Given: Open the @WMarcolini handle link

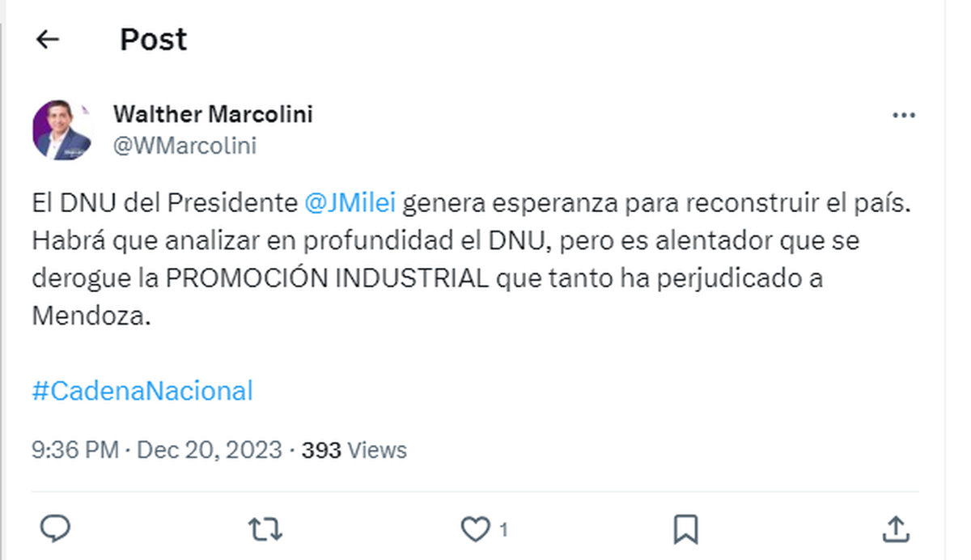Looking at the screenshot, I should coord(184,146).
